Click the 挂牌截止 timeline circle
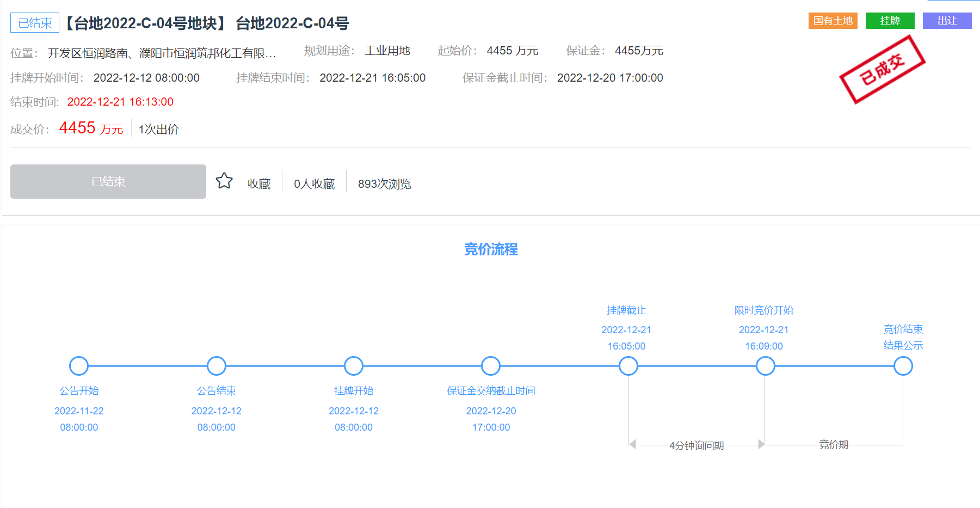Image resolution: width=980 pixels, height=508 pixels. click(628, 366)
